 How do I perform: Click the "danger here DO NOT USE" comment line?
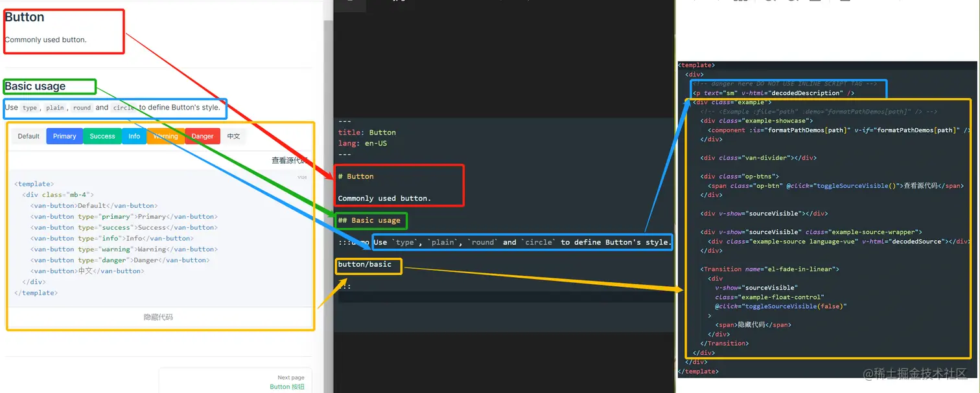[785, 84]
